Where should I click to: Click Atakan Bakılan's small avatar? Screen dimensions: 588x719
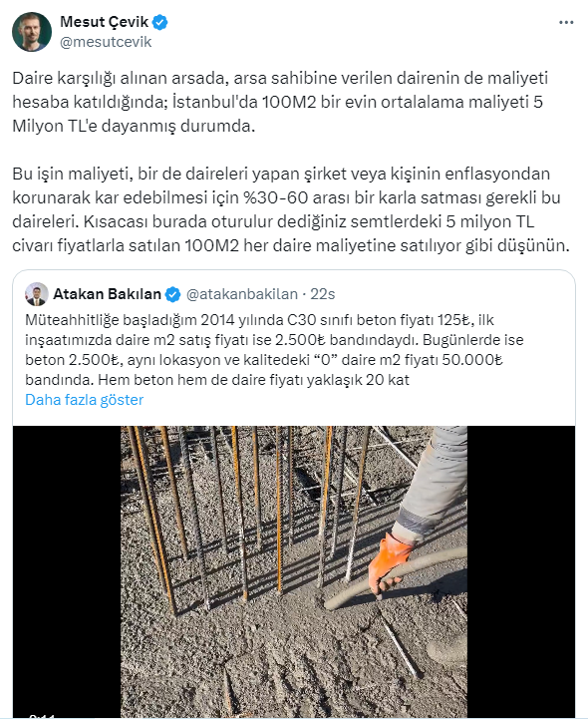click(37, 294)
